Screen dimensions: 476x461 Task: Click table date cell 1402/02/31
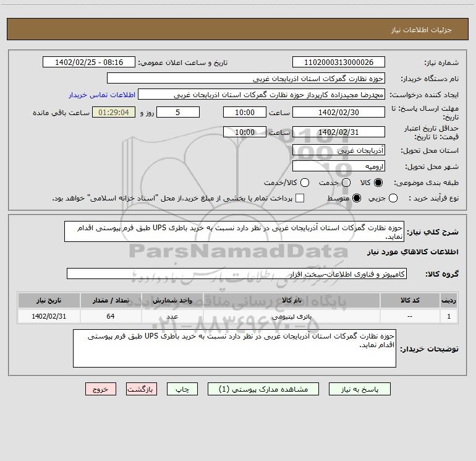tap(49, 316)
